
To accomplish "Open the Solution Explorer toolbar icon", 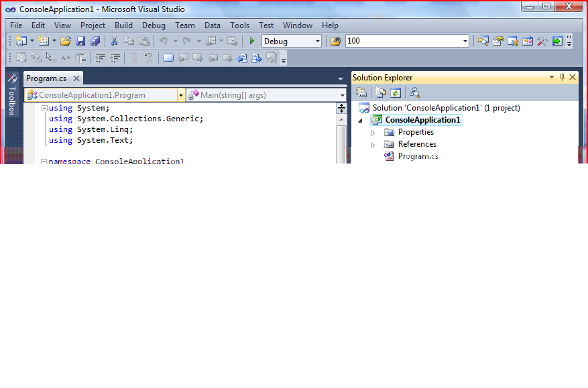I will pos(483,41).
